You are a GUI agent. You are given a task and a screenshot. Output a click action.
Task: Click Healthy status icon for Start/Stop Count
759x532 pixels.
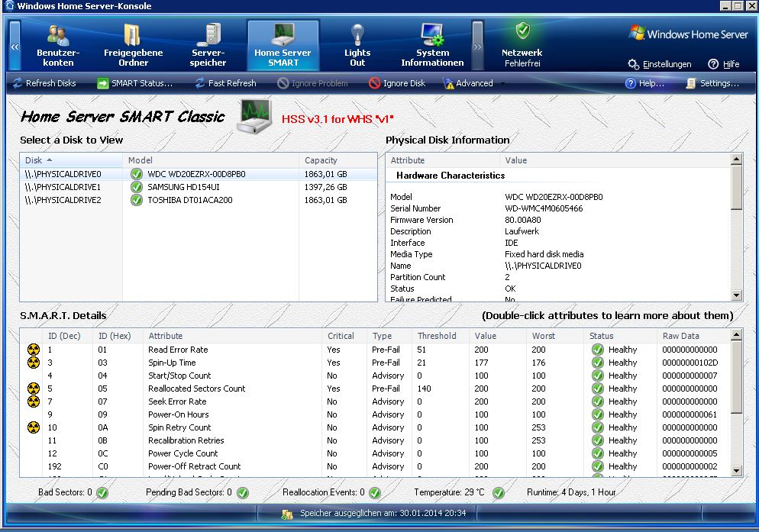coord(598,376)
